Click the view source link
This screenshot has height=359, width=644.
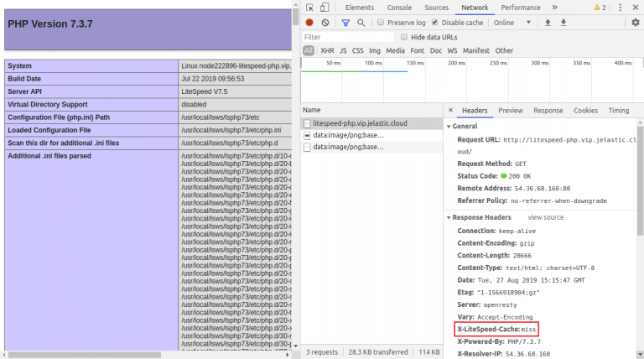click(545, 217)
